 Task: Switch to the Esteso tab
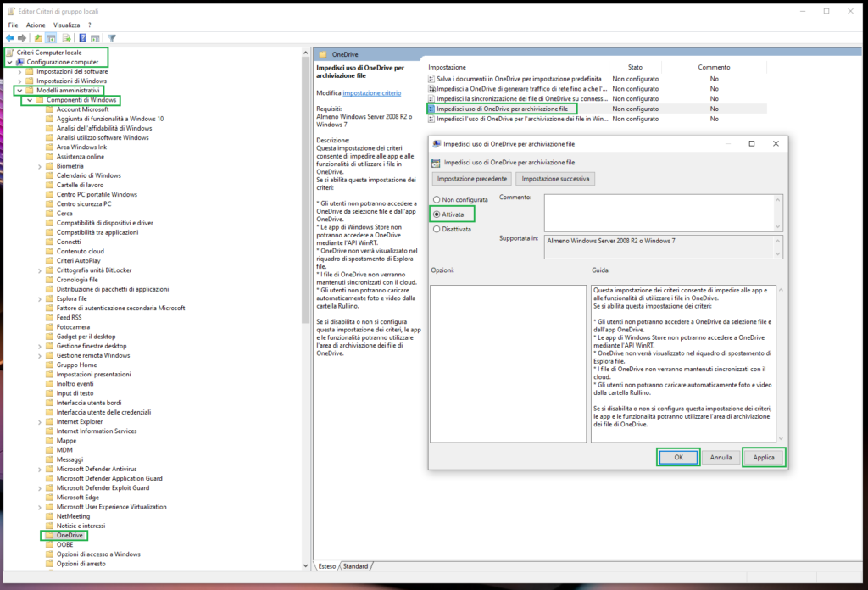pos(326,566)
